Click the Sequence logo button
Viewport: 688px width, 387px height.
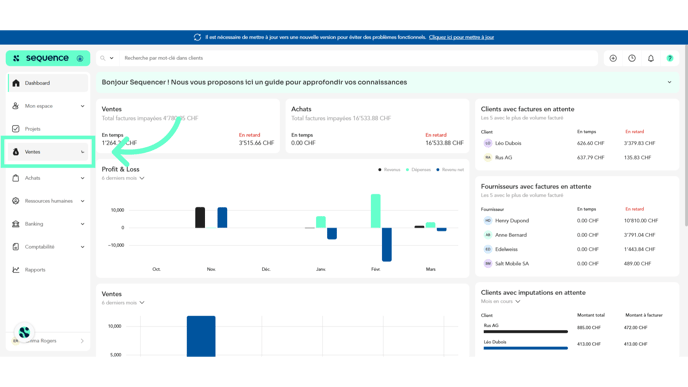[x=48, y=58]
